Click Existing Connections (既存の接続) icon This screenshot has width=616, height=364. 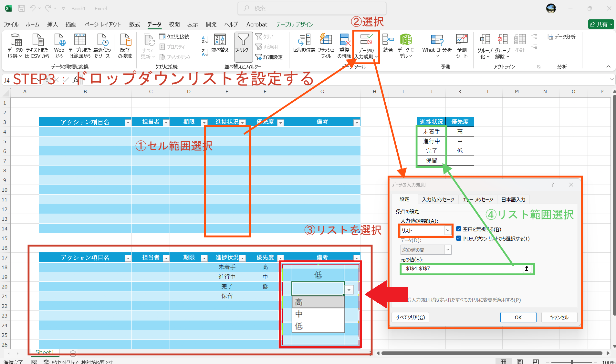click(125, 46)
